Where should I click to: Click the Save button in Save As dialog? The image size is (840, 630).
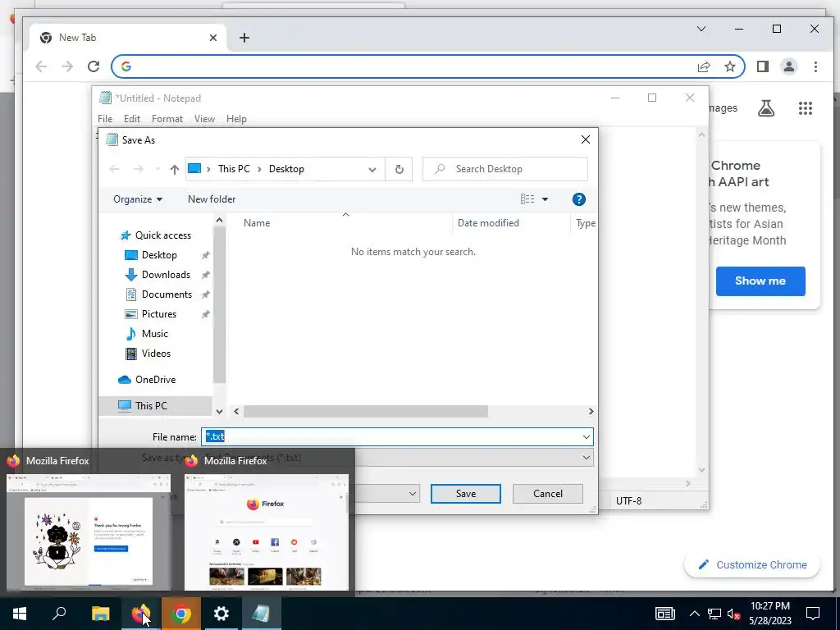(x=466, y=493)
